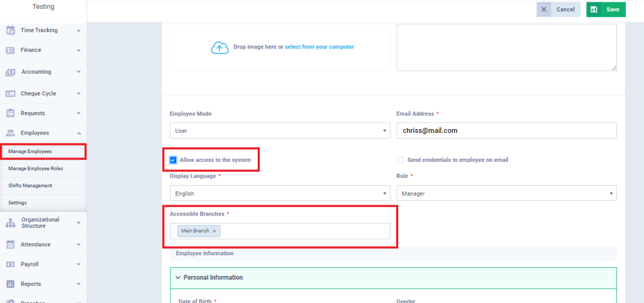Expand the Accounting menu chevron
This screenshot has width=644, height=303.
coord(79,72)
